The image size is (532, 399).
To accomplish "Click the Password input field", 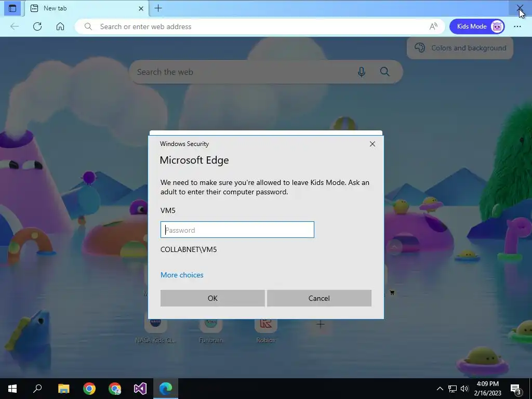I will [x=237, y=230].
